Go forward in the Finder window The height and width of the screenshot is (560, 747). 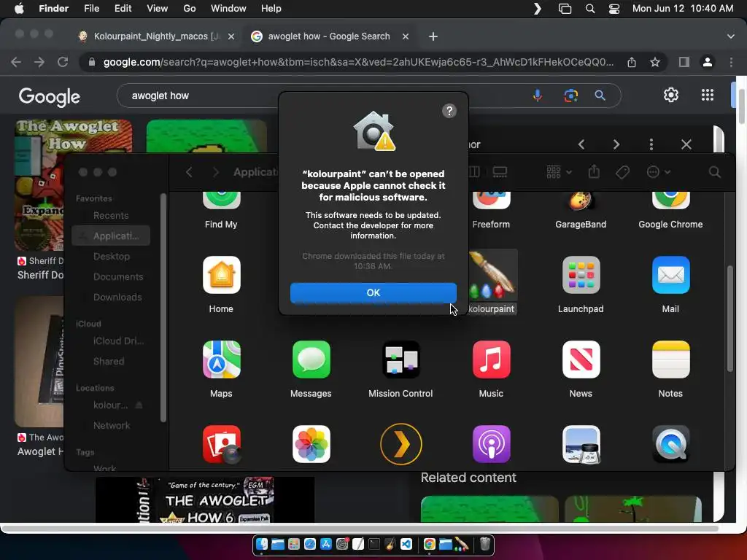tap(215, 172)
